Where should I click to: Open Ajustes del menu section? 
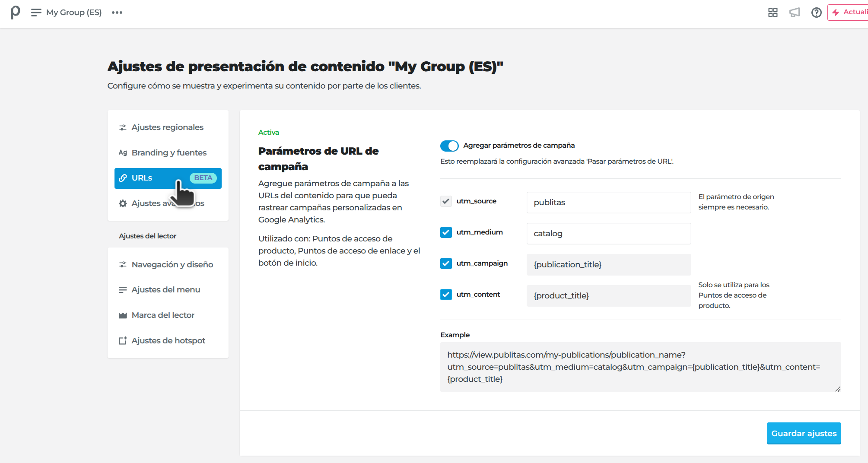[168, 290]
